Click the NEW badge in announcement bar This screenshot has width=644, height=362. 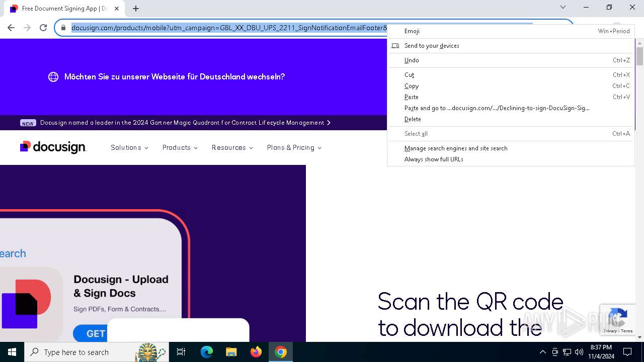[28, 123]
